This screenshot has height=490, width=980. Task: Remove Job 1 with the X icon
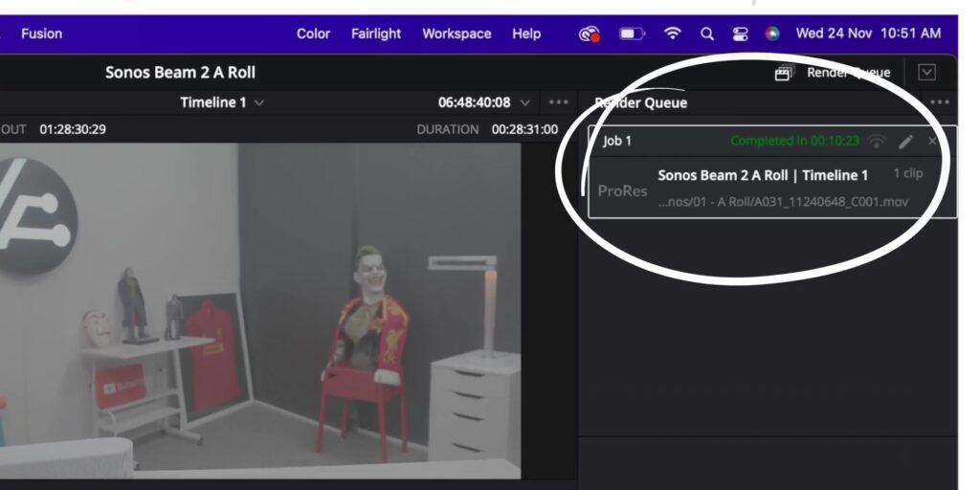(x=932, y=142)
